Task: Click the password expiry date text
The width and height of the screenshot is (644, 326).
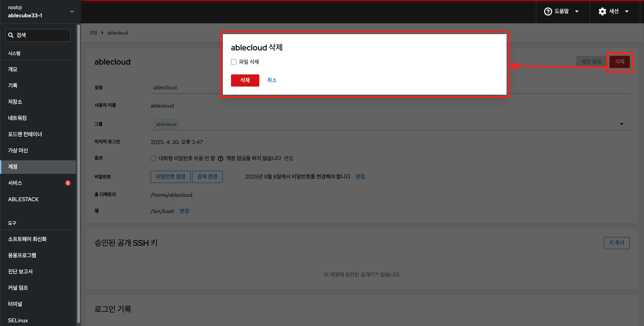Action: click(298, 177)
